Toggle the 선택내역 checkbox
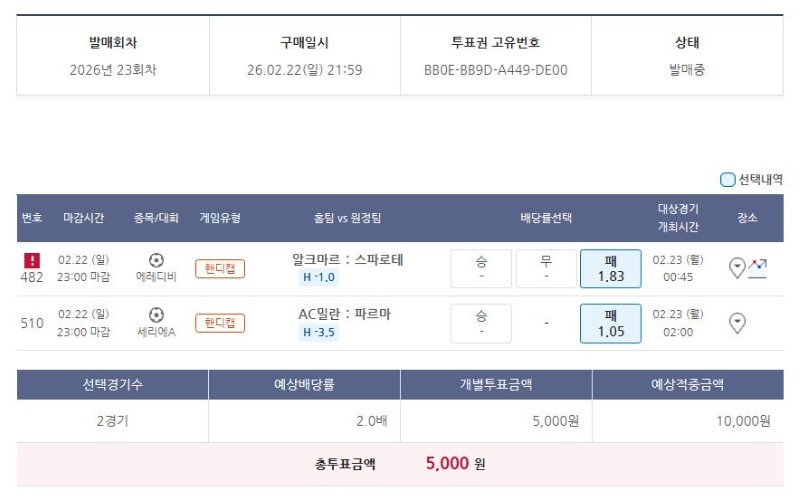The width and height of the screenshot is (809, 503). pyautogui.click(x=727, y=180)
